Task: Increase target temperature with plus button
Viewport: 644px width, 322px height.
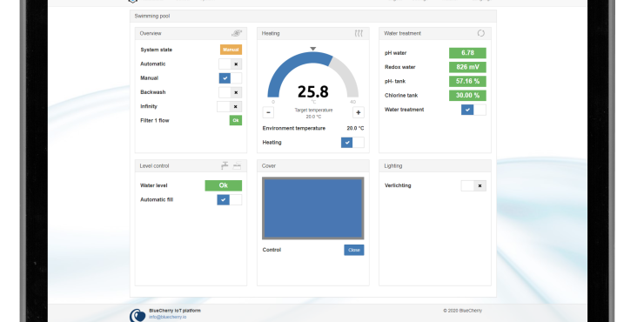Action: click(x=359, y=112)
